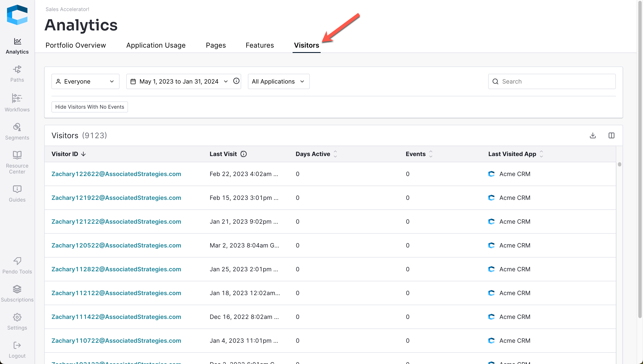Viewport: 643px width, 364px height.
Task: Click the info icon beside Last Visit
Action: pyautogui.click(x=243, y=154)
